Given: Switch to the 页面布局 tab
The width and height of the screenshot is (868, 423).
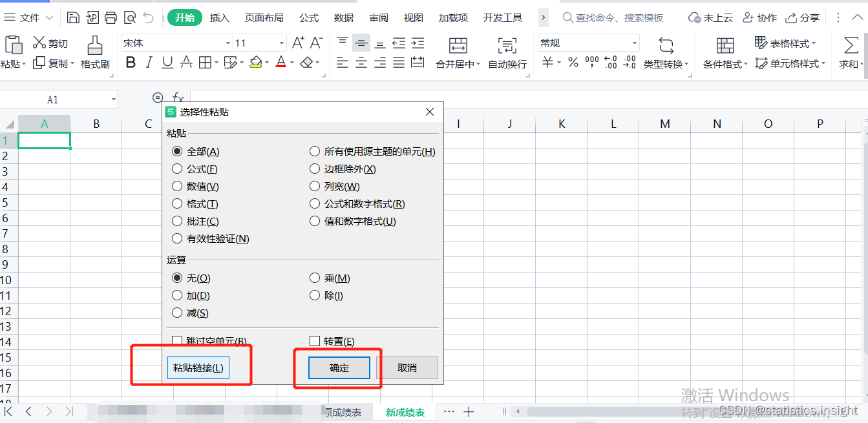Looking at the screenshot, I should click(x=264, y=17).
